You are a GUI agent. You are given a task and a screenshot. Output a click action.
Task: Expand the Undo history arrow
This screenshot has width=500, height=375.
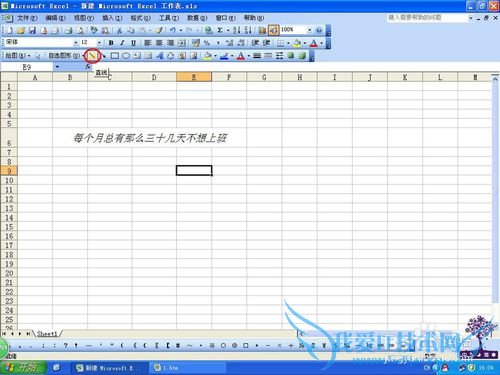coord(181,30)
